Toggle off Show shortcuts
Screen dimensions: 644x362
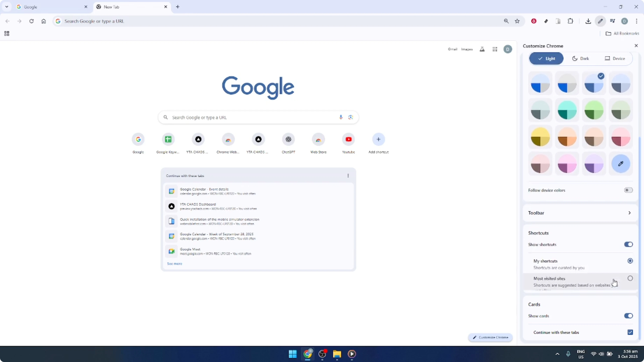click(x=628, y=244)
